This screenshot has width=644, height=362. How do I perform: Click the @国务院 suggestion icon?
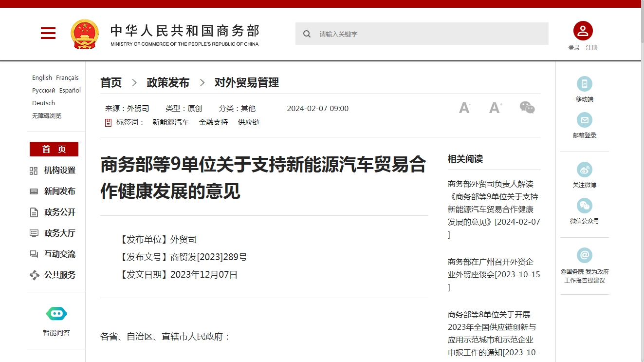[584, 255]
